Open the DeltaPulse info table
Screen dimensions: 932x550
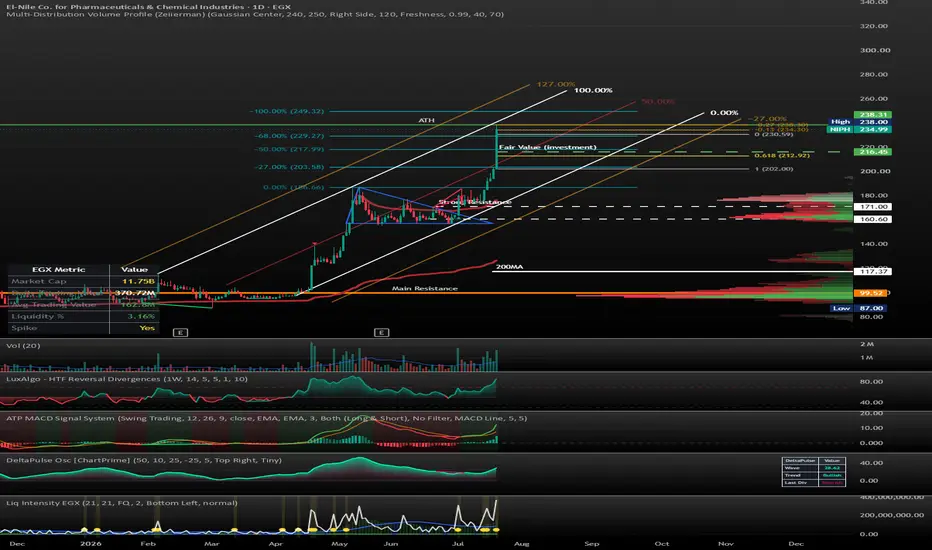coord(813,472)
